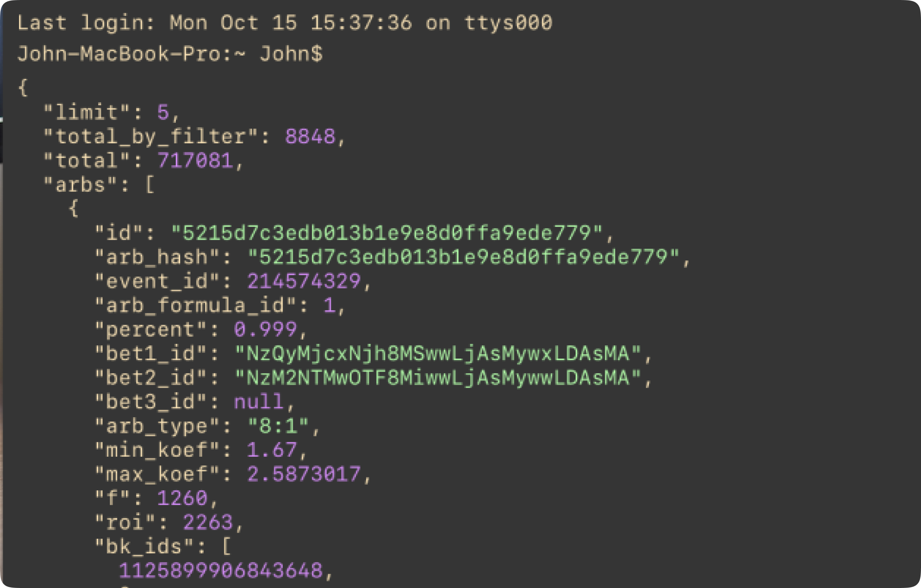Image resolution: width=921 pixels, height=588 pixels.
Task: Click the "arb_hash" key name
Action: pos(157,257)
